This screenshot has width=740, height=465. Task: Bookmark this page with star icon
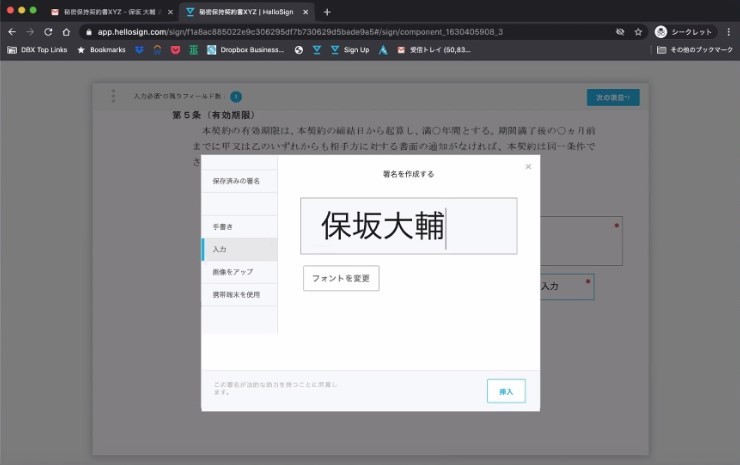[638, 32]
